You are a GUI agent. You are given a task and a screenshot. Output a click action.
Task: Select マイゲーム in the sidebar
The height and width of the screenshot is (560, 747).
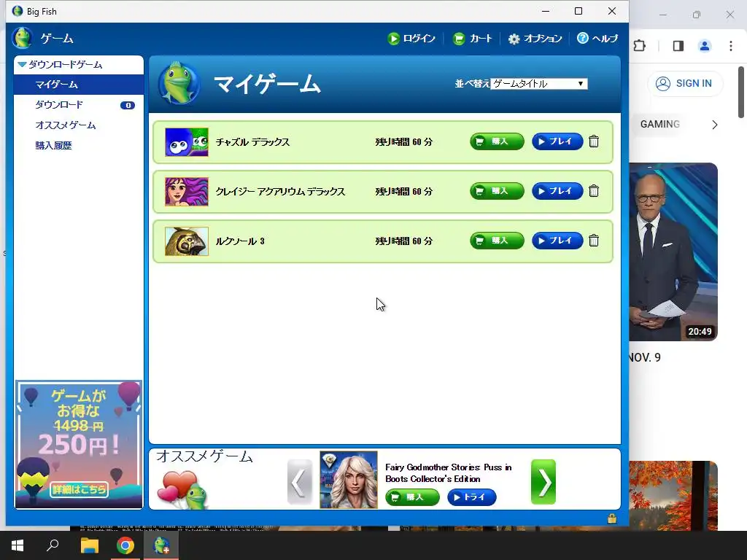tap(79, 85)
